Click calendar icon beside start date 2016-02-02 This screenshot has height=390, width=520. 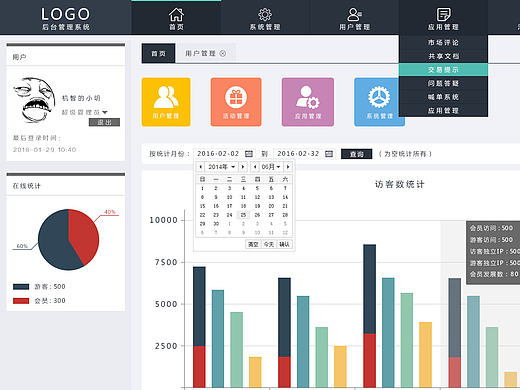pos(249,154)
